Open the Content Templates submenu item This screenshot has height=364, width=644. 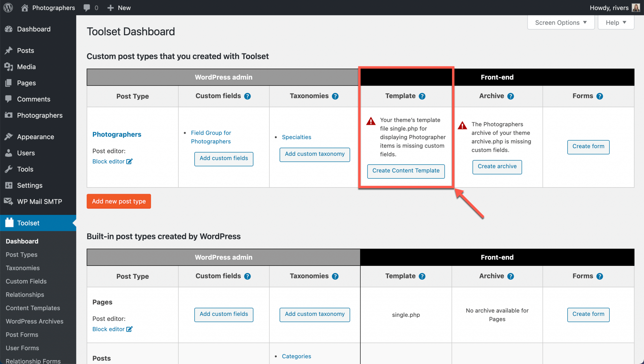pos(33,308)
